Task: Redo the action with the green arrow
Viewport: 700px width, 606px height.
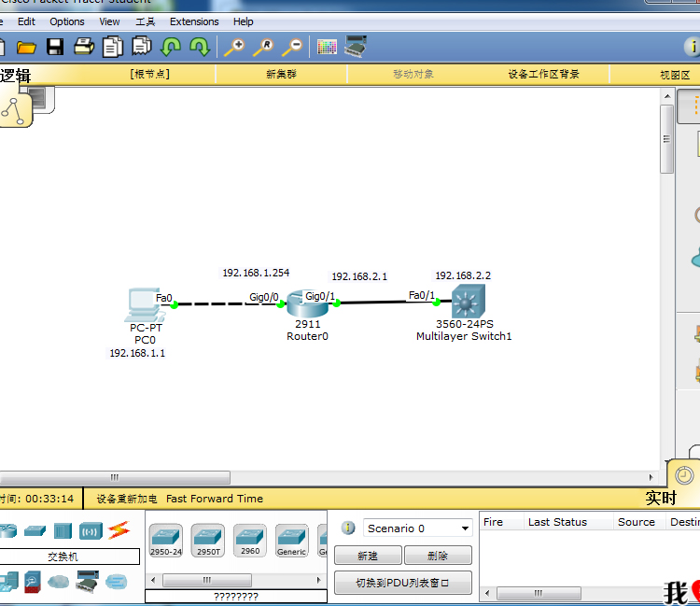Action: (200, 47)
